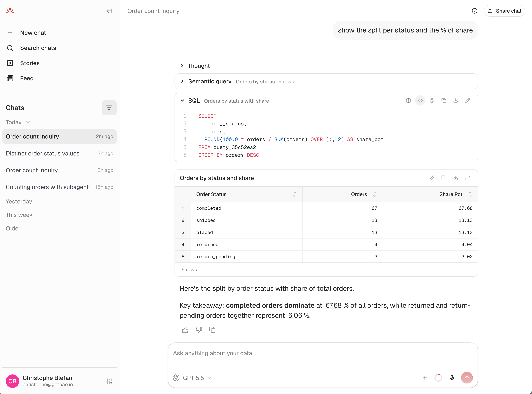The width and height of the screenshot is (532, 394).
Task: Collapse the Today chats group
Action: 18,122
